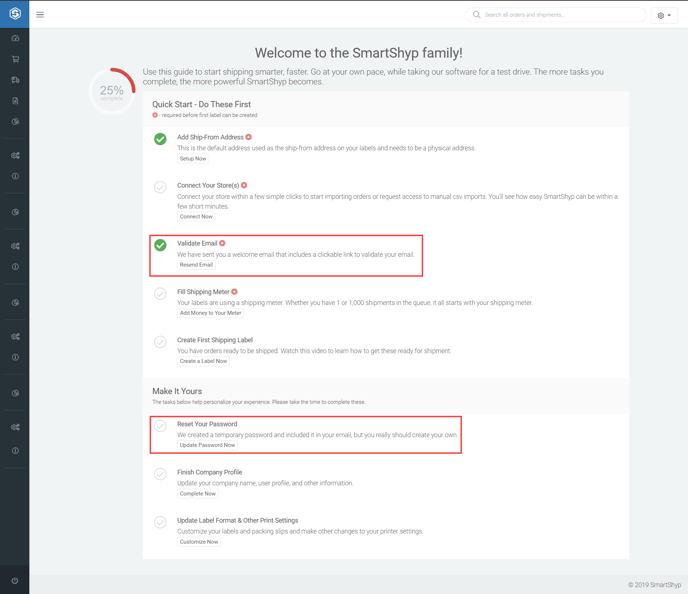This screenshot has width=688, height=594.
Task: Click the 'Finish Company Profile' title
Action: (210, 472)
